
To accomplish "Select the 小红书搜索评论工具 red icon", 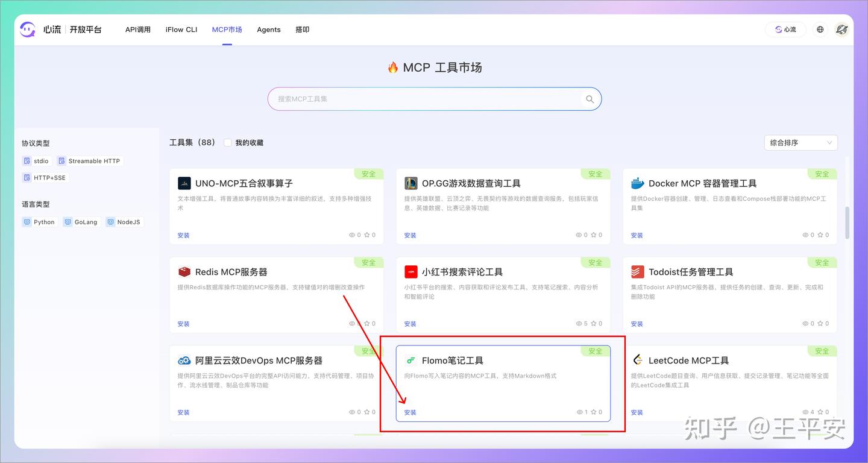I will (x=411, y=271).
